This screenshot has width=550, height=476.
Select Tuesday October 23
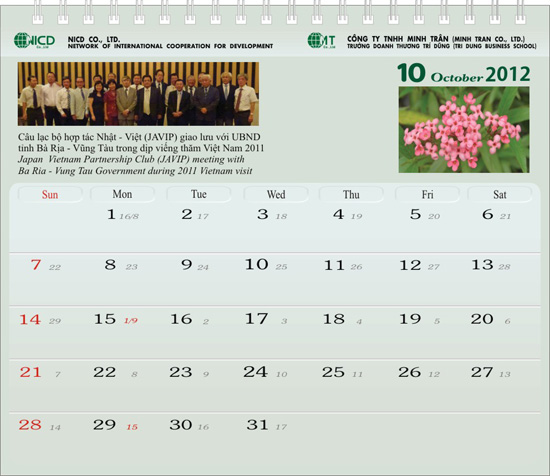[181, 372]
